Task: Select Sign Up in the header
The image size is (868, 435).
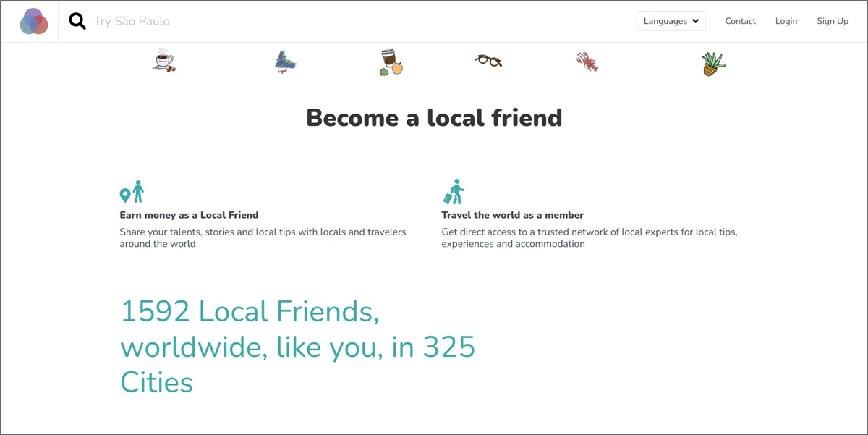Action: [833, 21]
